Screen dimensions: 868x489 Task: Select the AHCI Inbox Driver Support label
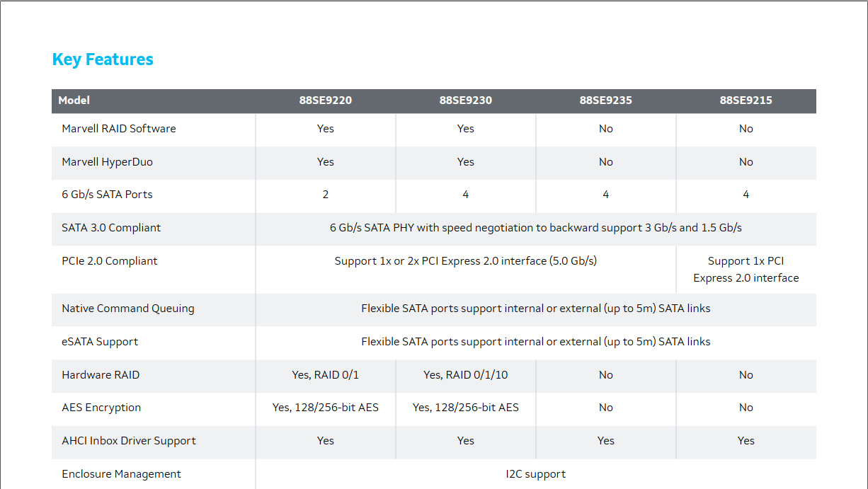point(129,441)
